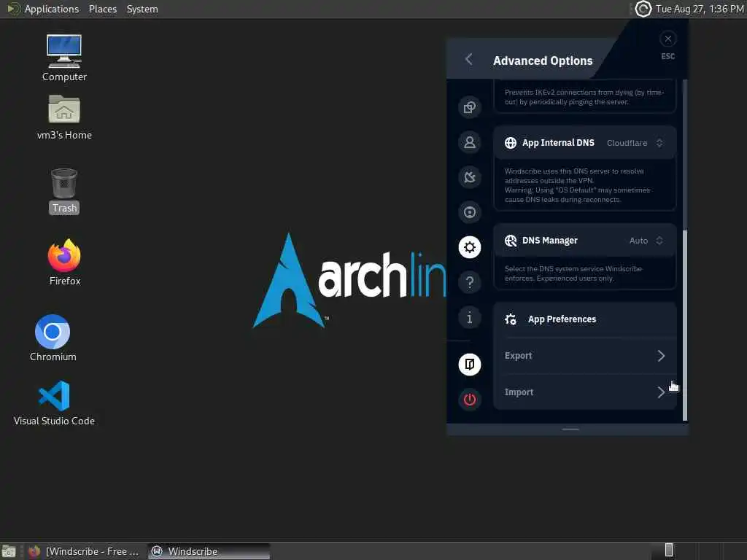747x560 pixels.
Task: Click the Import preferences label
Action: click(519, 392)
